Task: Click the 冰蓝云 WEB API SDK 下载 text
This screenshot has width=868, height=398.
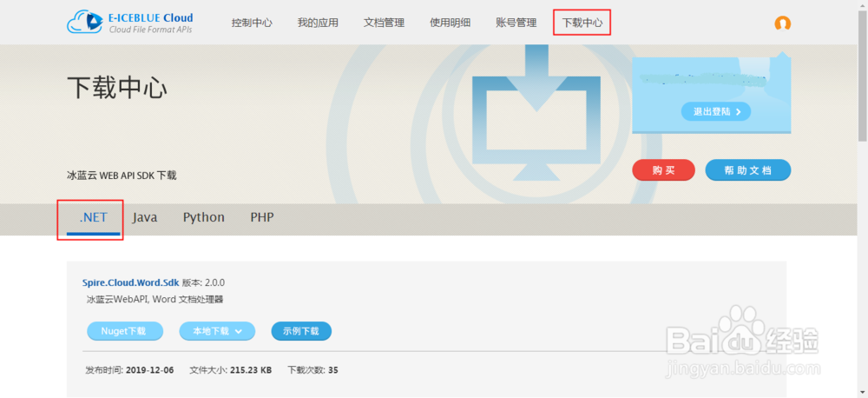Action: (x=122, y=176)
